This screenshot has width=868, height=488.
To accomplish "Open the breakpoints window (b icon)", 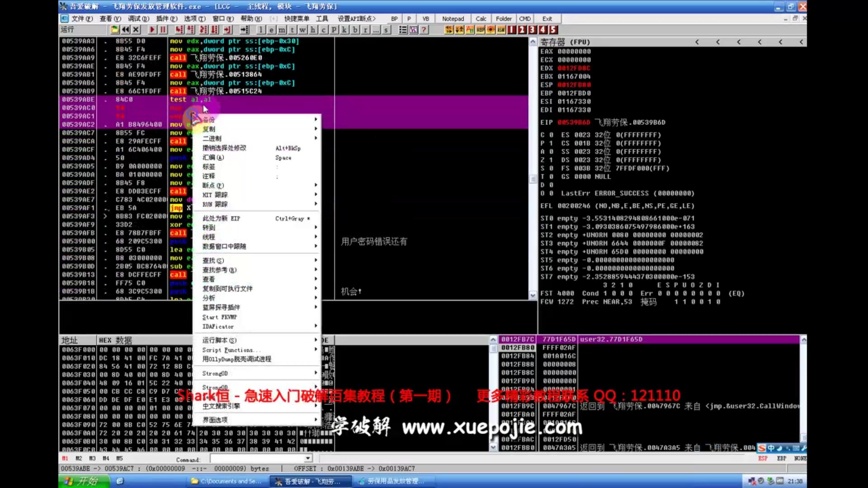I will click(x=354, y=30).
